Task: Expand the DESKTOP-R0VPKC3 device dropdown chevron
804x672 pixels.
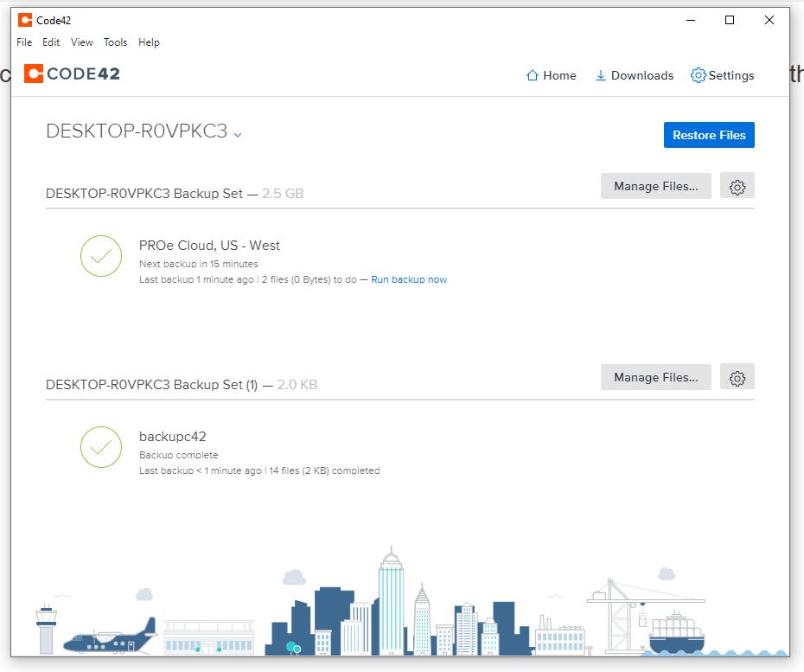Action: point(238,134)
